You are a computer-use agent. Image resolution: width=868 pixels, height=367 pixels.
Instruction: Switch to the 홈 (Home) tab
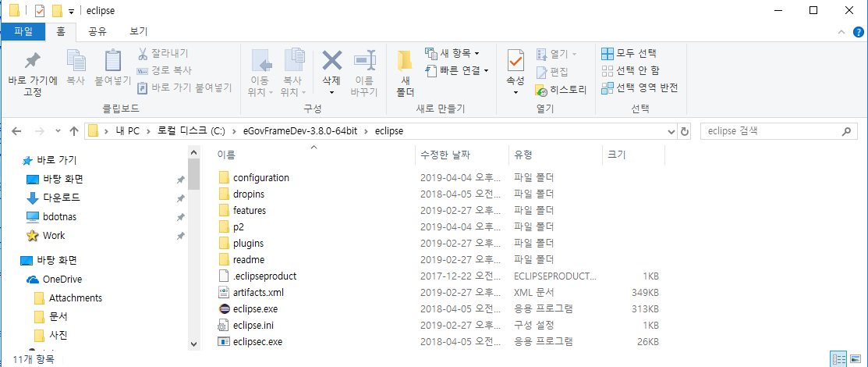pos(61,31)
